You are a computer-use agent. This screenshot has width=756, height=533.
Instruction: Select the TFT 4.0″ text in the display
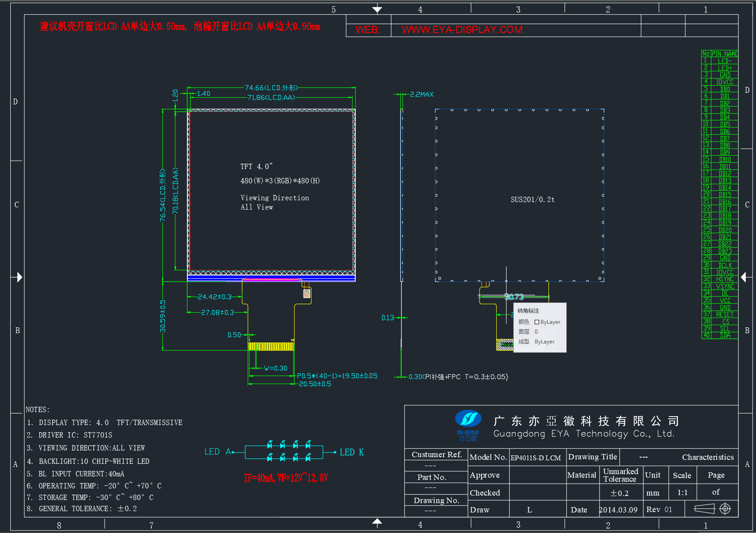click(x=256, y=166)
